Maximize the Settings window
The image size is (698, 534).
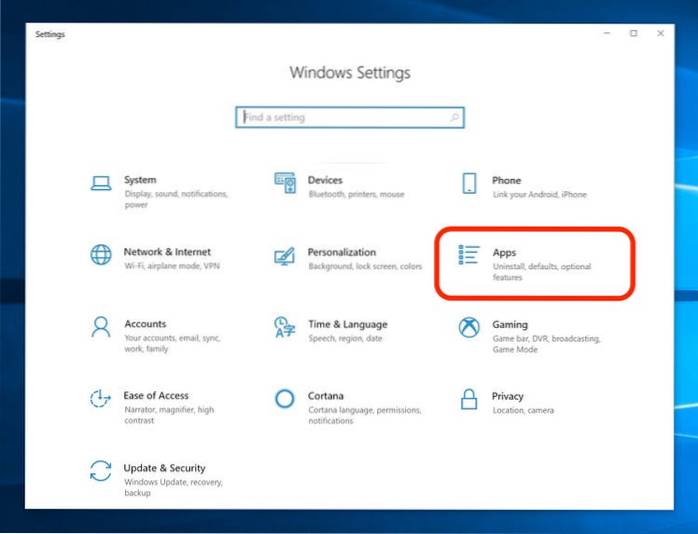[633, 33]
